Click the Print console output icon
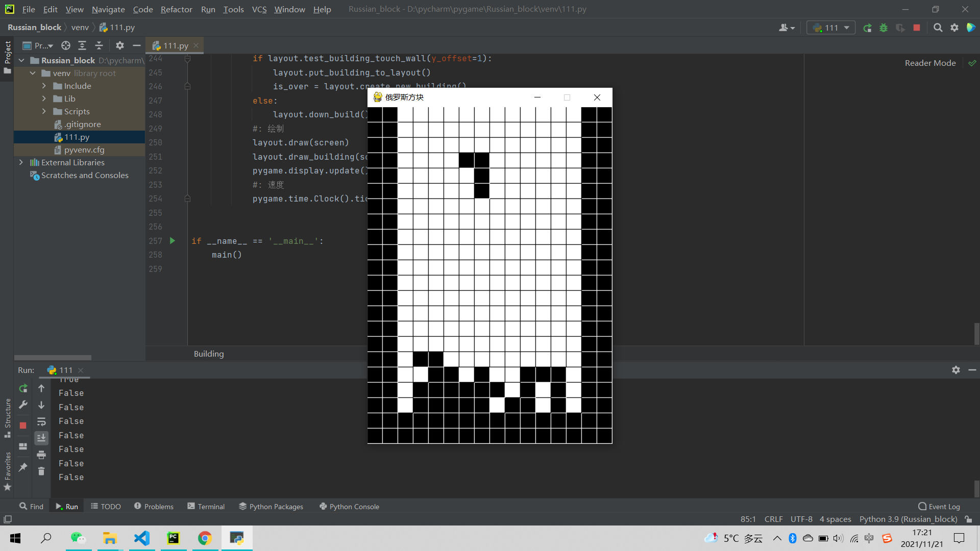980x551 pixels. pyautogui.click(x=41, y=455)
